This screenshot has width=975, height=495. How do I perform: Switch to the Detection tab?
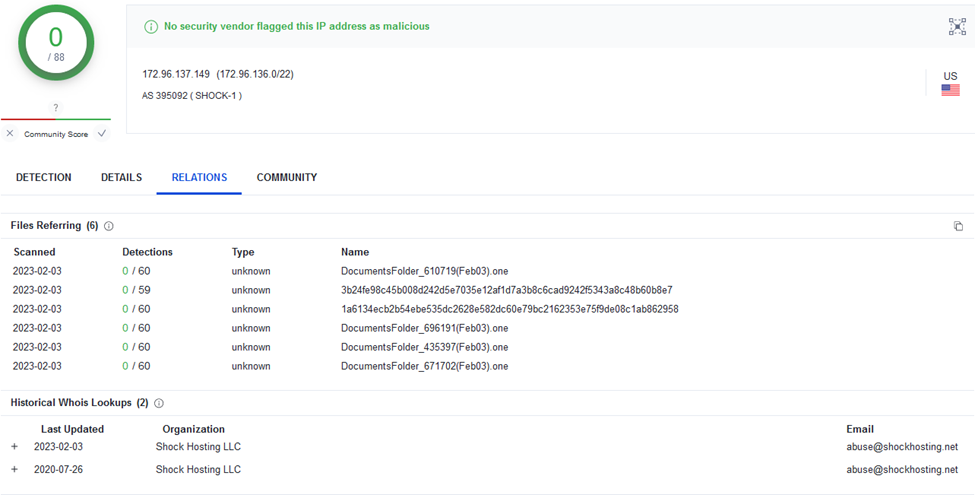(x=44, y=177)
